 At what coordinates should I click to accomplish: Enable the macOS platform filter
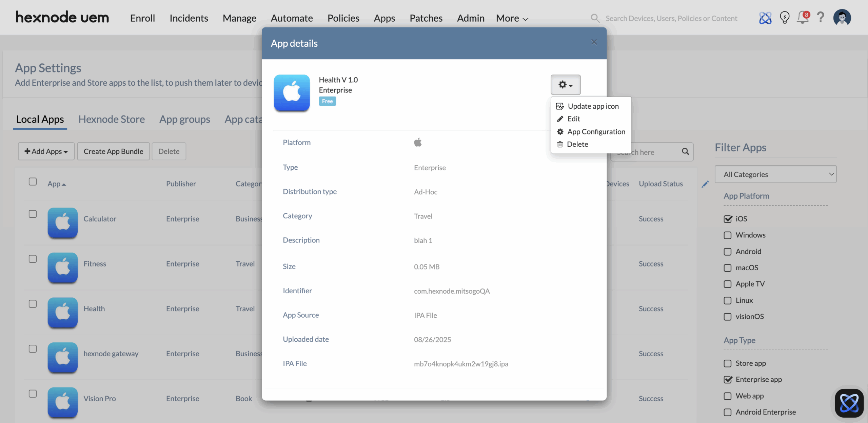[728, 268]
